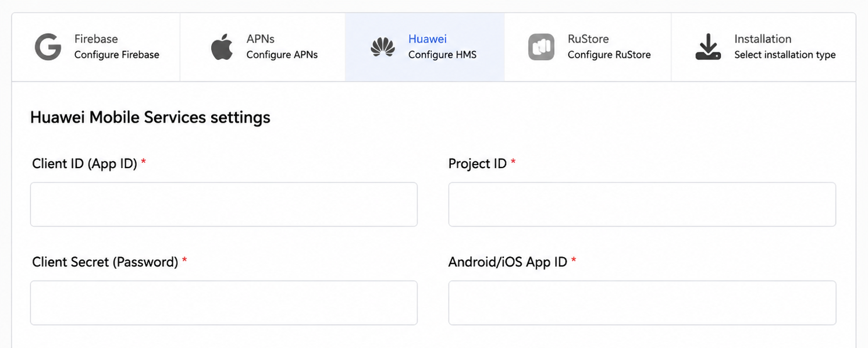Click the 'Configure HMS' subtitle text
This screenshot has height=348, width=868.
click(x=442, y=55)
